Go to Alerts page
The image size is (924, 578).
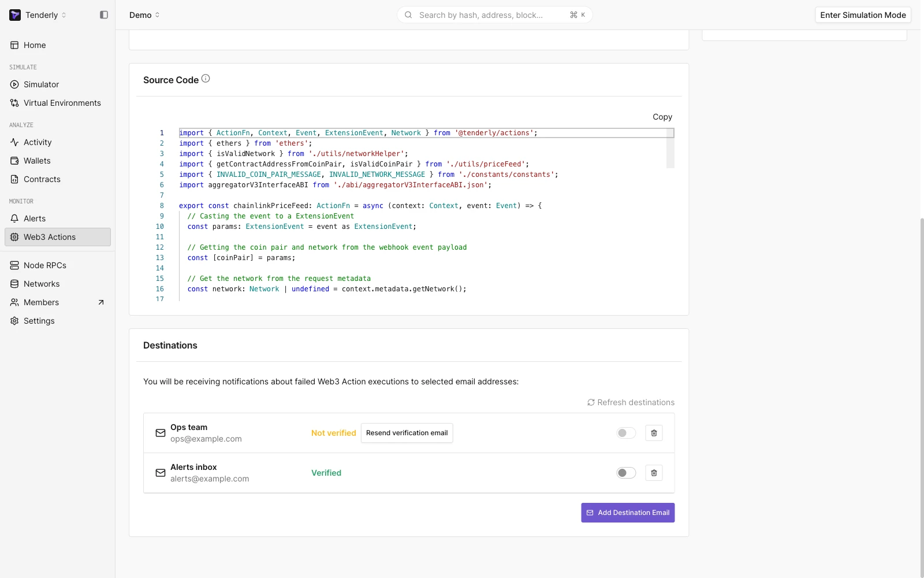57,218
